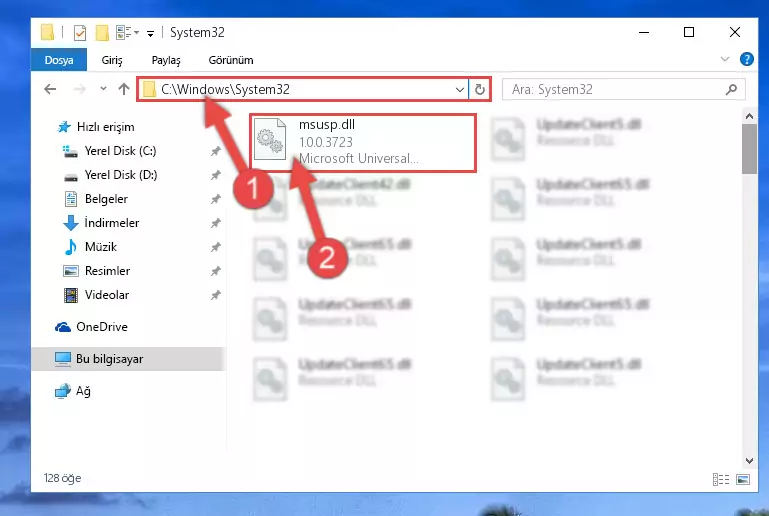Switch to large icons view in status bar
This screenshot has height=516, width=769.
point(743,479)
